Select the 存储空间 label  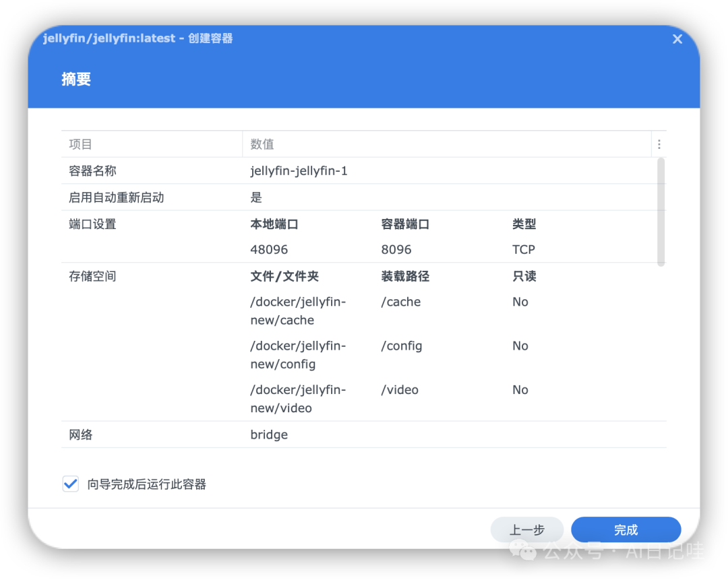point(92,277)
